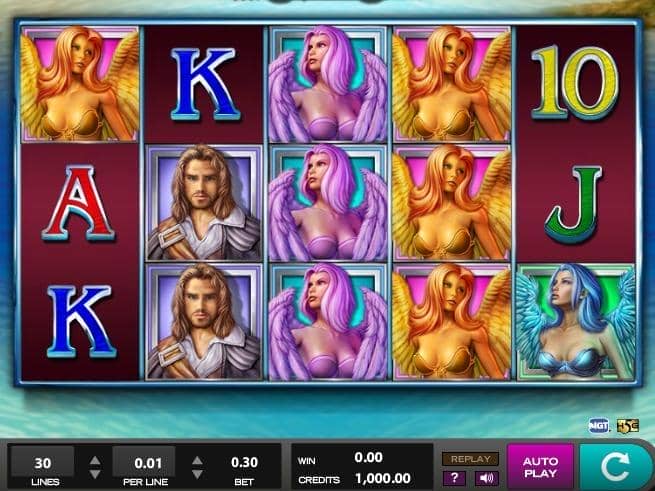Mute sound with the speaker icon

pos(486,478)
